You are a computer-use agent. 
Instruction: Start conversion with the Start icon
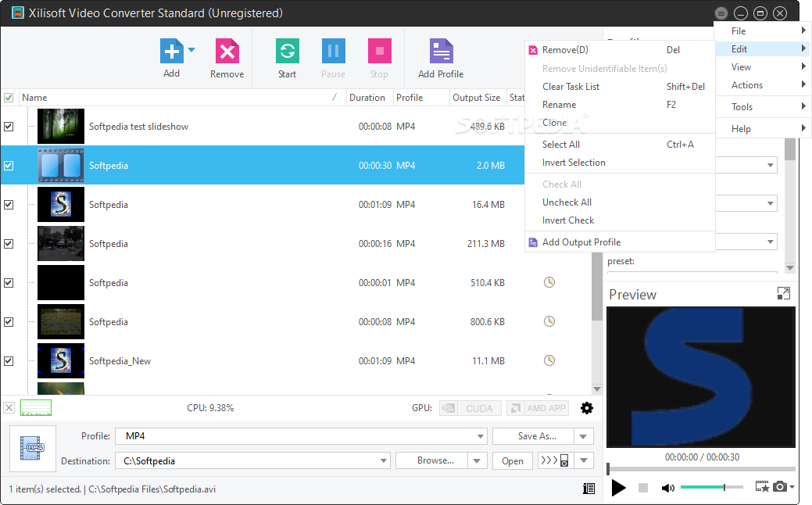[x=287, y=52]
